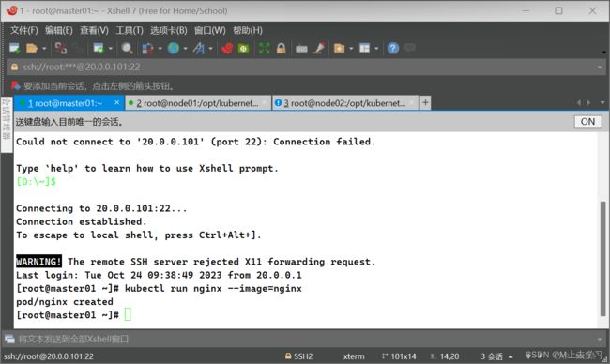The image size is (610, 364).
Task: Click the red flag add-session arrow icon
Action: point(16,85)
